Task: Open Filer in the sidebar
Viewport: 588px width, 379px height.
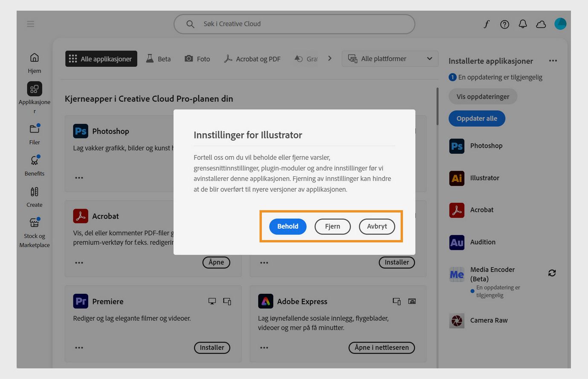Action: [x=35, y=134]
